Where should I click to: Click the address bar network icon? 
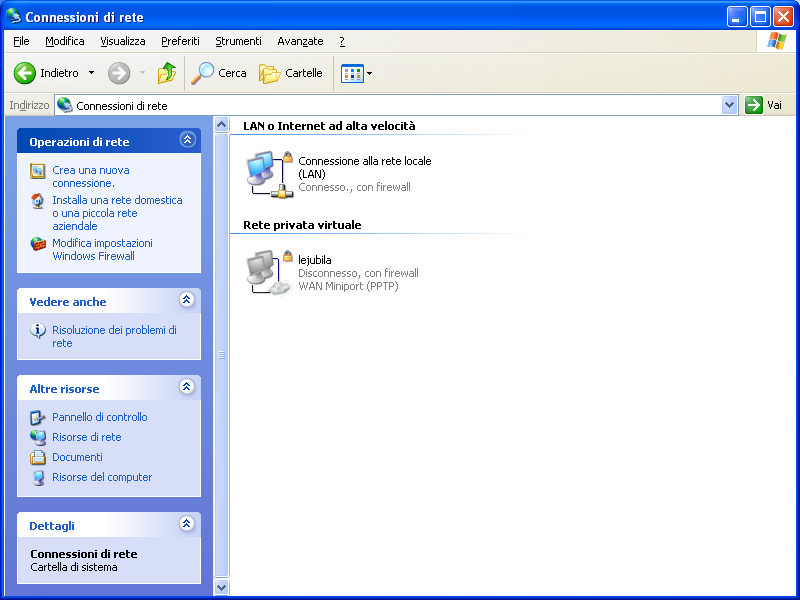pyautogui.click(x=65, y=105)
